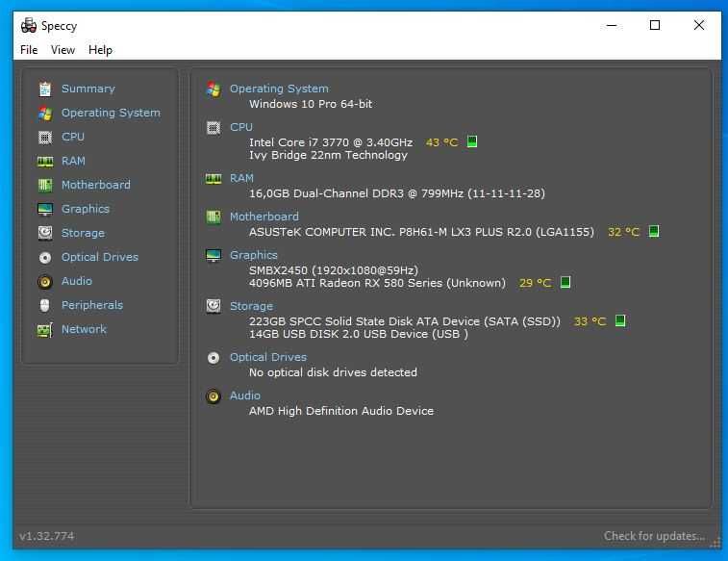
Task: Click the CPU chip icon in sidebar
Action: click(x=45, y=137)
